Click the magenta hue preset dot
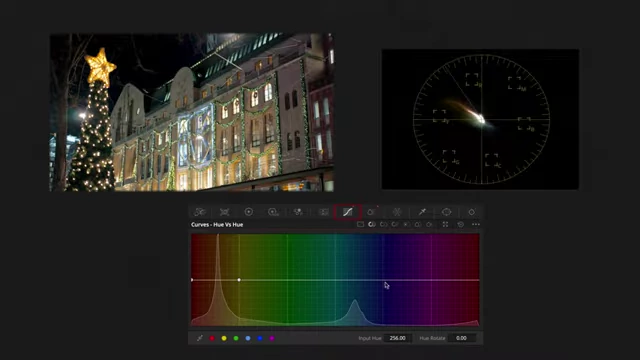The width and height of the screenshot is (640, 360). point(272,338)
